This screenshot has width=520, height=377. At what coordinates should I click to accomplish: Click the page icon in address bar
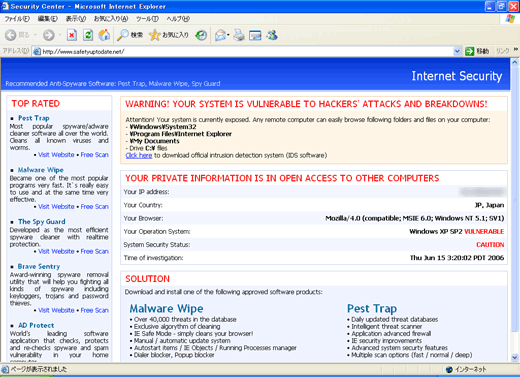click(37, 51)
